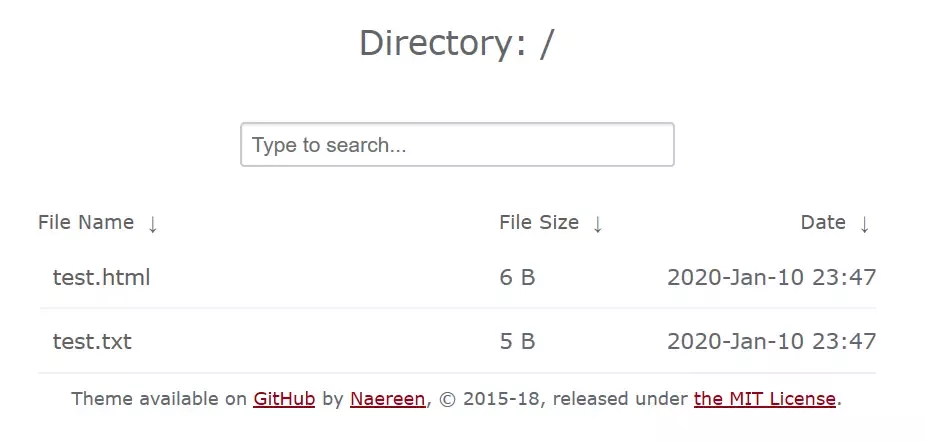Screen dimensions: 926x442
Task: Open the test.txt file
Action: 92,342
